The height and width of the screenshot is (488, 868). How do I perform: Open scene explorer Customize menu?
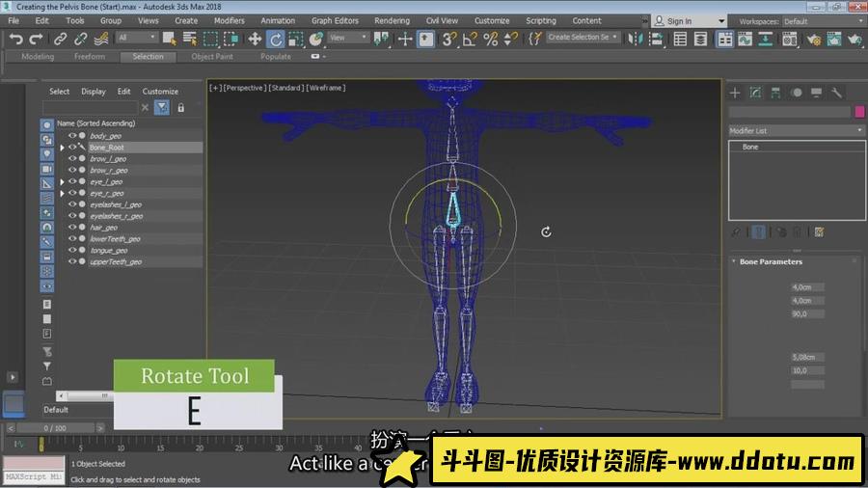pos(160,92)
